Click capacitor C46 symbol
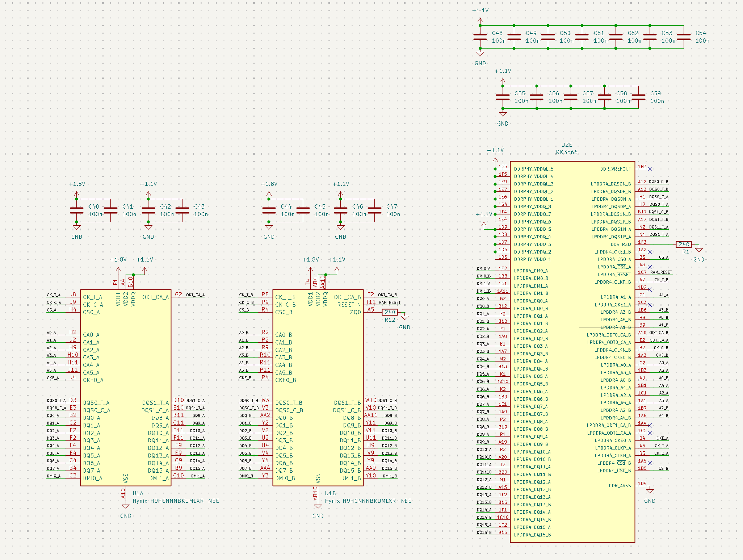 [x=341, y=210]
